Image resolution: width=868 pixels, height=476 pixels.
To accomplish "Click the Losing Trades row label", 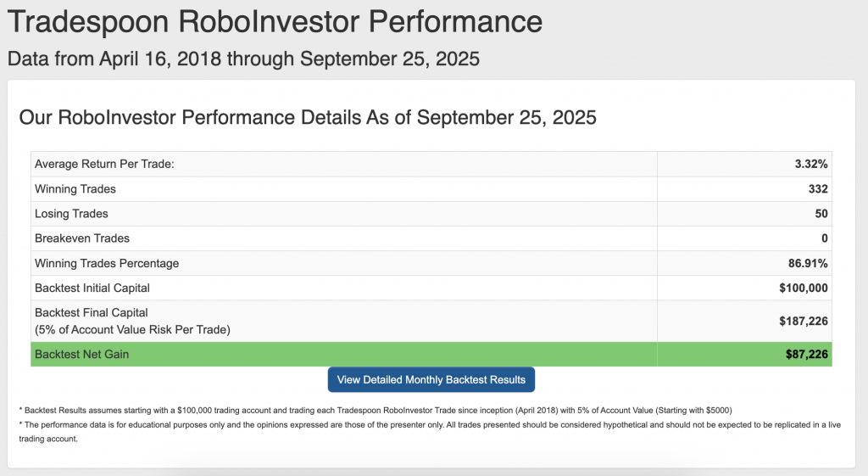I will tap(71, 213).
